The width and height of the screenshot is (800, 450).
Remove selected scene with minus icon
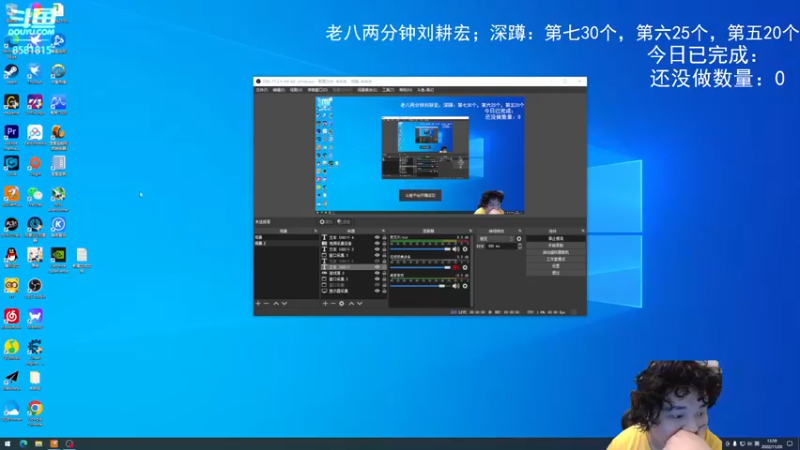(x=266, y=304)
